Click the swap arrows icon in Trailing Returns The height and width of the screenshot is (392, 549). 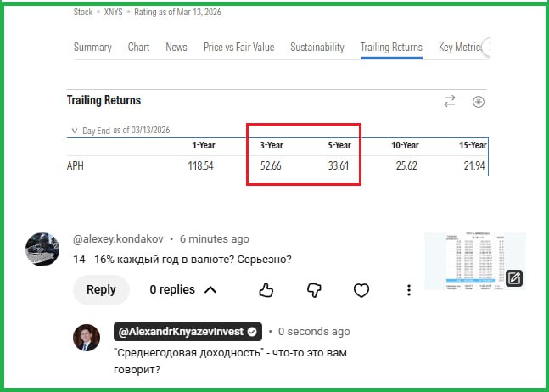[x=450, y=101]
